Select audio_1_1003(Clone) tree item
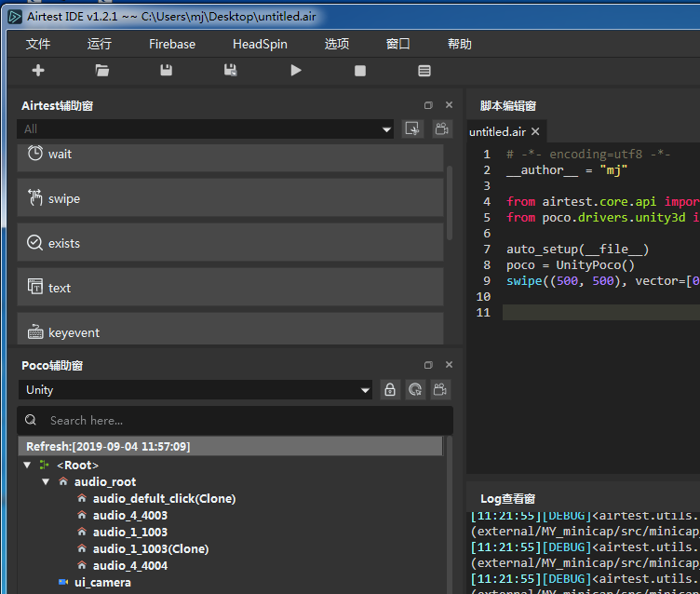The width and height of the screenshot is (700, 594). 151,548
